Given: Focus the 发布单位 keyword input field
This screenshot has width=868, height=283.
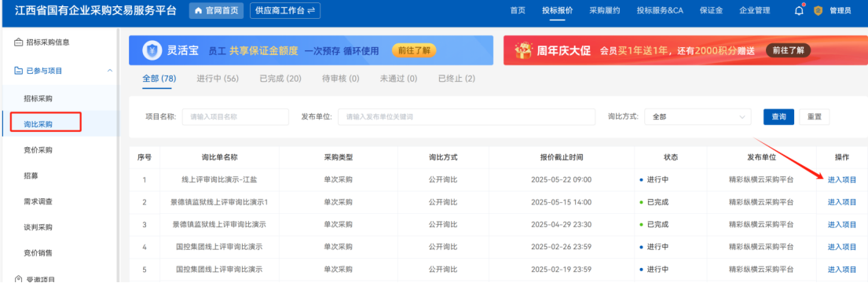Looking at the screenshot, I should coord(467,117).
